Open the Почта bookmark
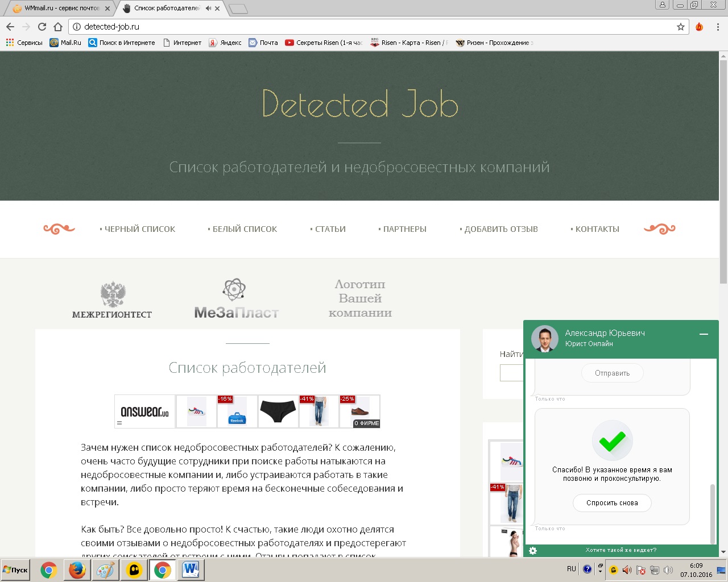 tap(263, 43)
